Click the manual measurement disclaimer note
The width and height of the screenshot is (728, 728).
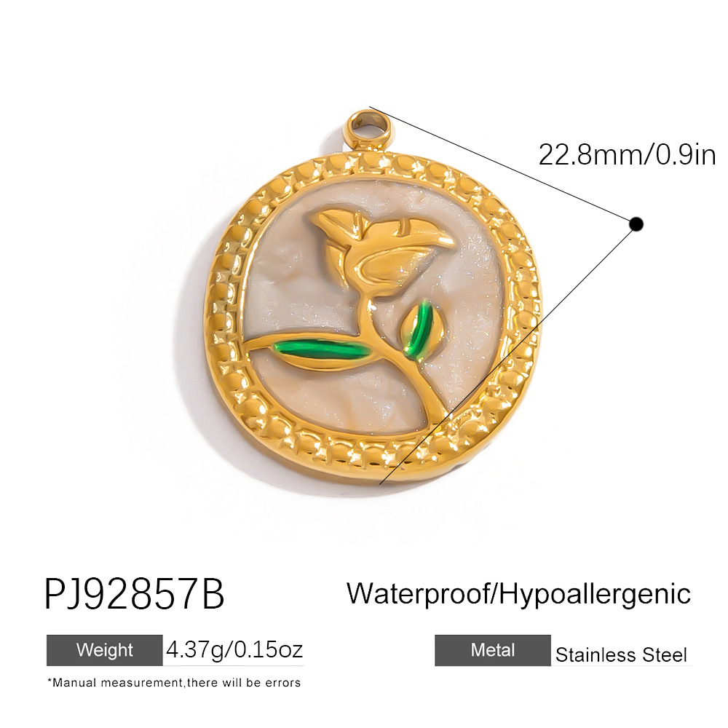174,683
